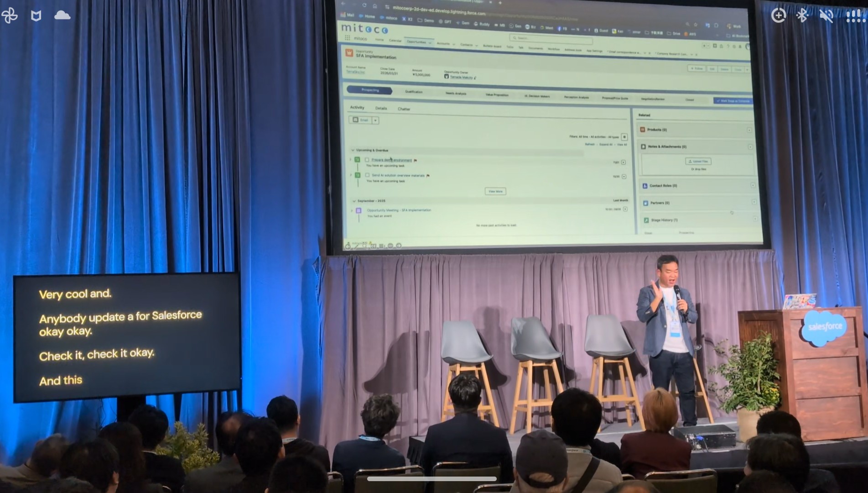Click the 'View More' button

pyautogui.click(x=495, y=191)
